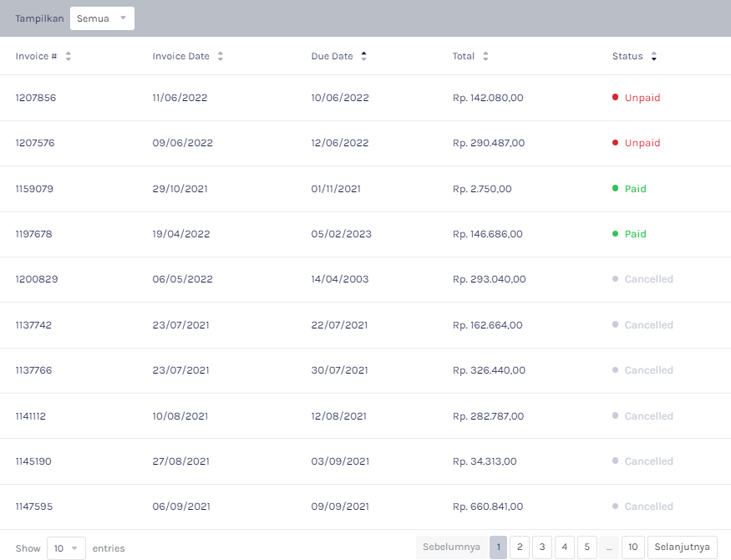Toggle the Due Date sort icon
The height and width of the screenshot is (560, 731).
(x=363, y=57)
